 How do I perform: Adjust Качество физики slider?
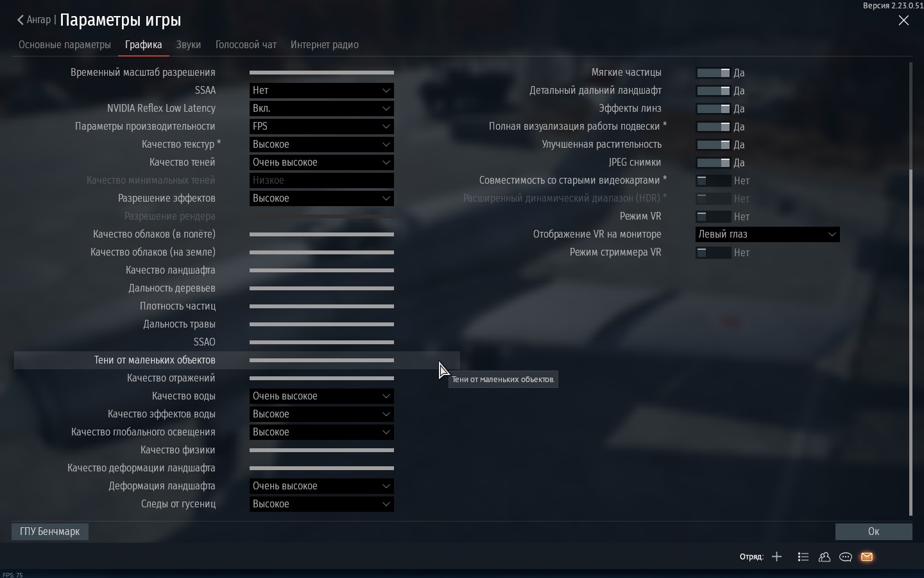[321, 450]
